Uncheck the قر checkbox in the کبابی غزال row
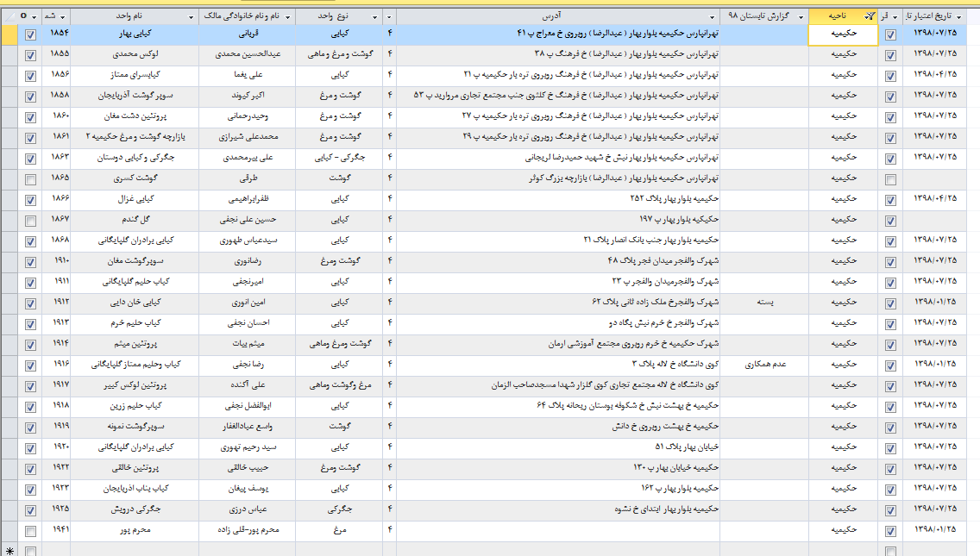Screen dimensions: 980x556 [890, 201]
